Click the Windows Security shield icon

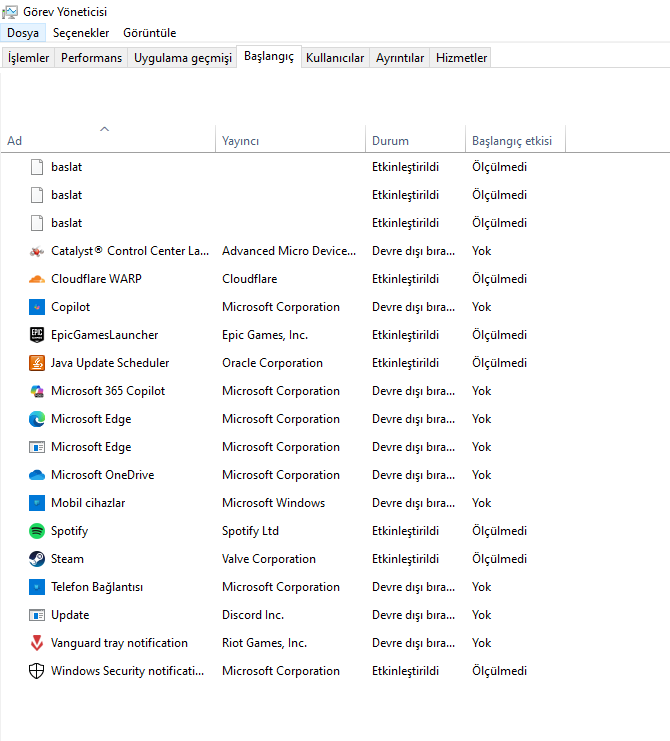tap(37, 671)
